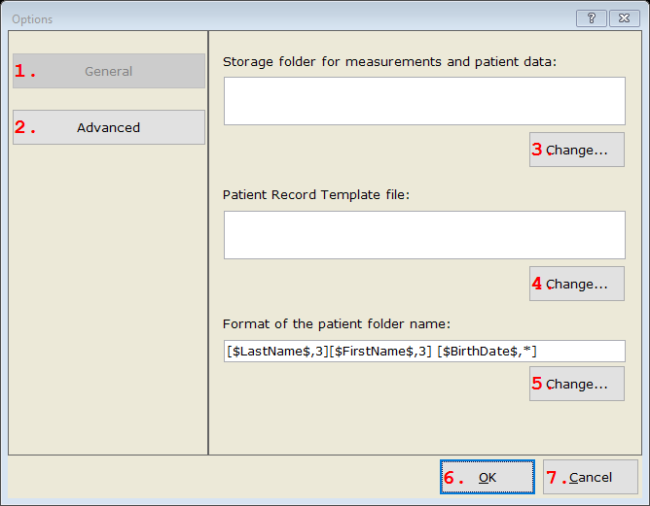Viewport: 650px width, 506px height.
Task: Click the Options title bar text
Action: [32, 19]
